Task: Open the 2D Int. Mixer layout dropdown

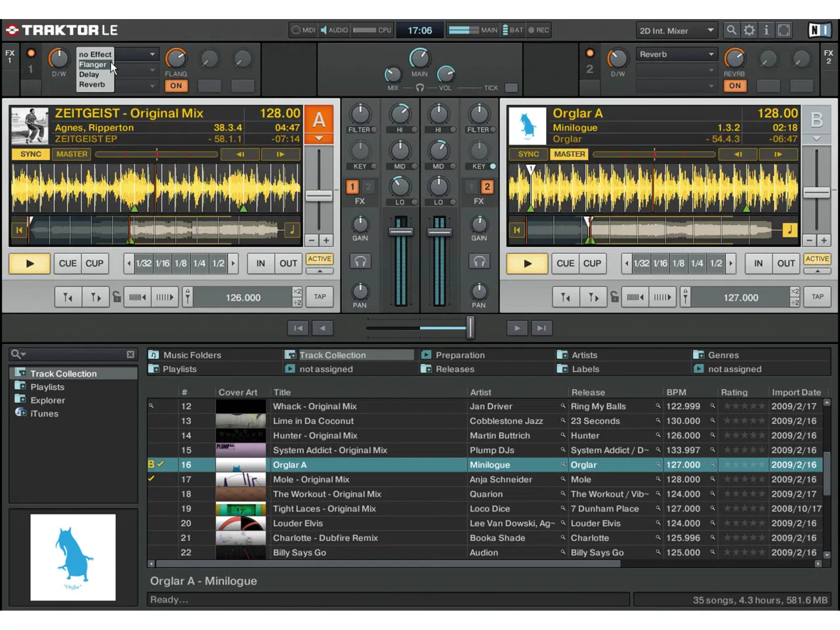Action: [x=676, y=30]
